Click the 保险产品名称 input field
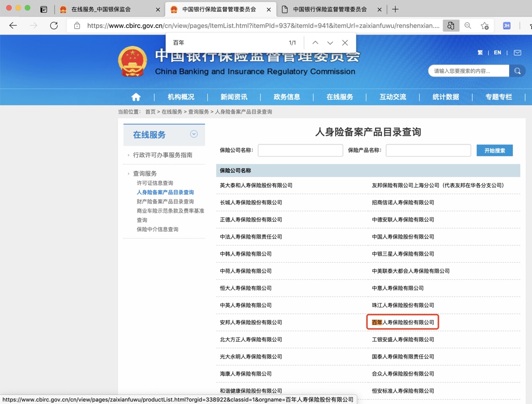This screenshot has width=532, height=404. 428,150
